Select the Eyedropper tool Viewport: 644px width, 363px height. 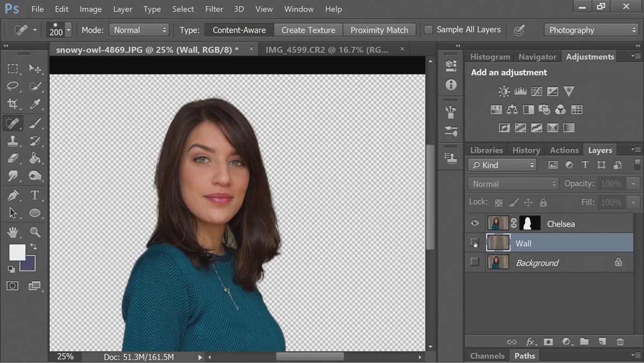pyautogui.click(x=35, y=104)
